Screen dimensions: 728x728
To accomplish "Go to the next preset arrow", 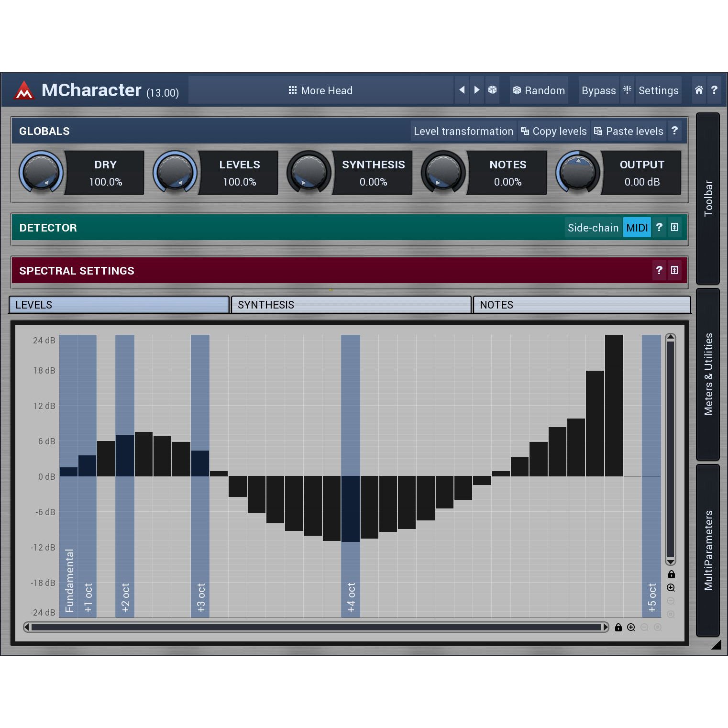I will click(x=477, y=90).
